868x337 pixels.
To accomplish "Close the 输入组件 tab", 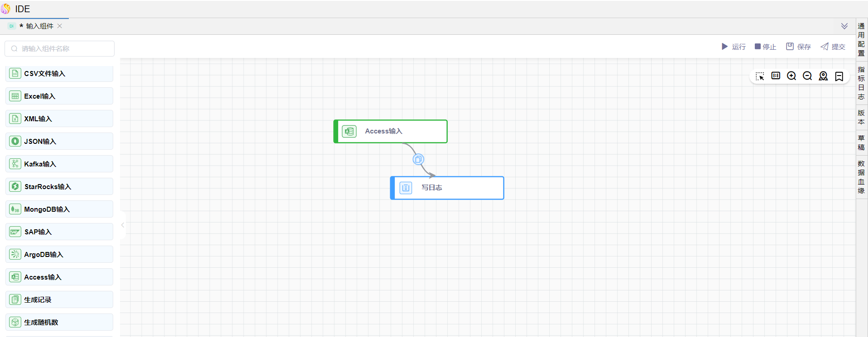I will (x=60, y=26).
